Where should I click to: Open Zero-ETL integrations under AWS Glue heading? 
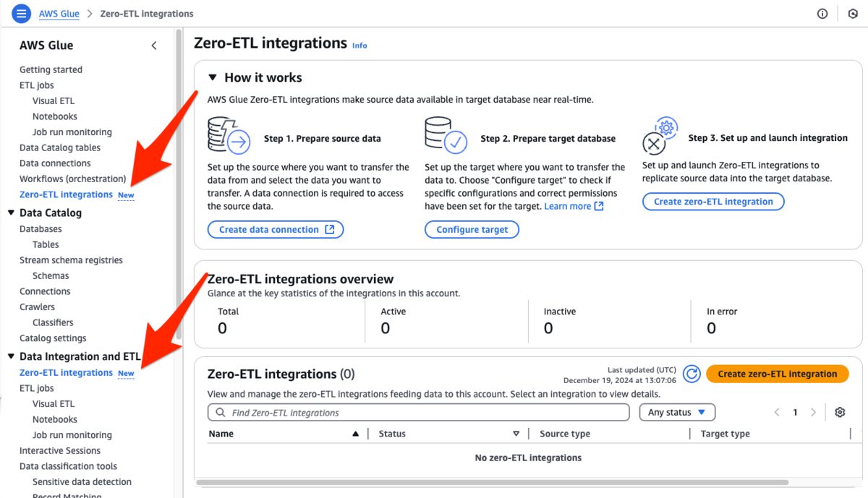coord(66,194)
